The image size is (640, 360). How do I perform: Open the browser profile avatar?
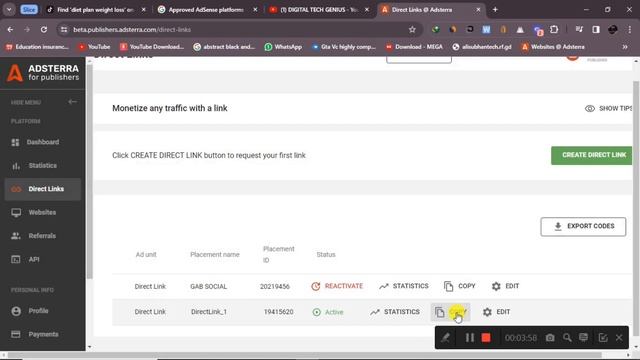tap(613, 29)
